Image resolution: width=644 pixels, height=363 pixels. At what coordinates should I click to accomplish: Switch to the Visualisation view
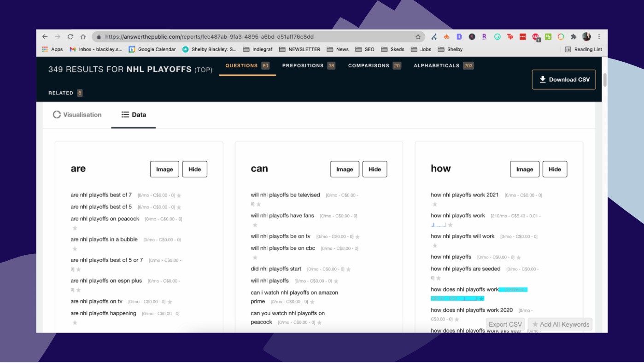[77, 115]
